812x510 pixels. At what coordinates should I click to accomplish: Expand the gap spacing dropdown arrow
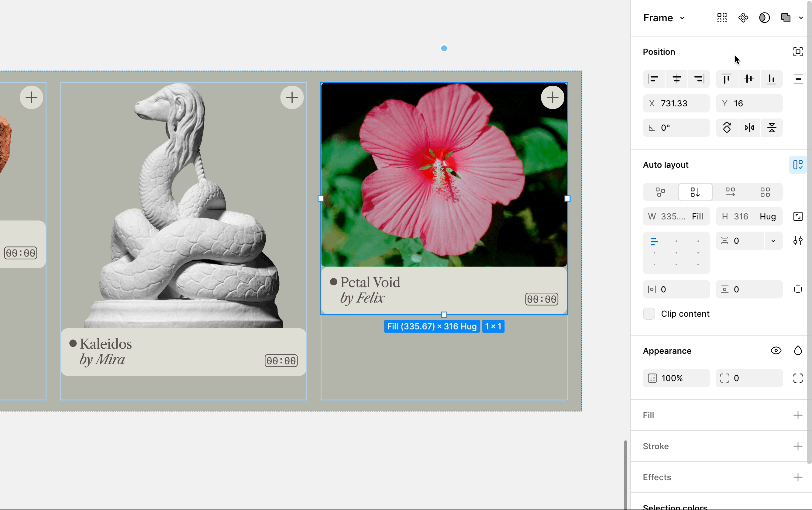click(773, 241)
